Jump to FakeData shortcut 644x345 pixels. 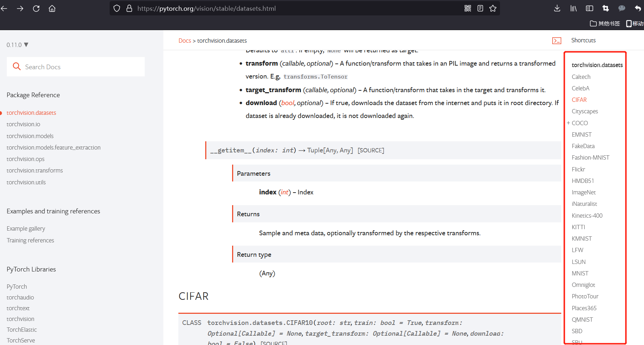pos(583,146)
